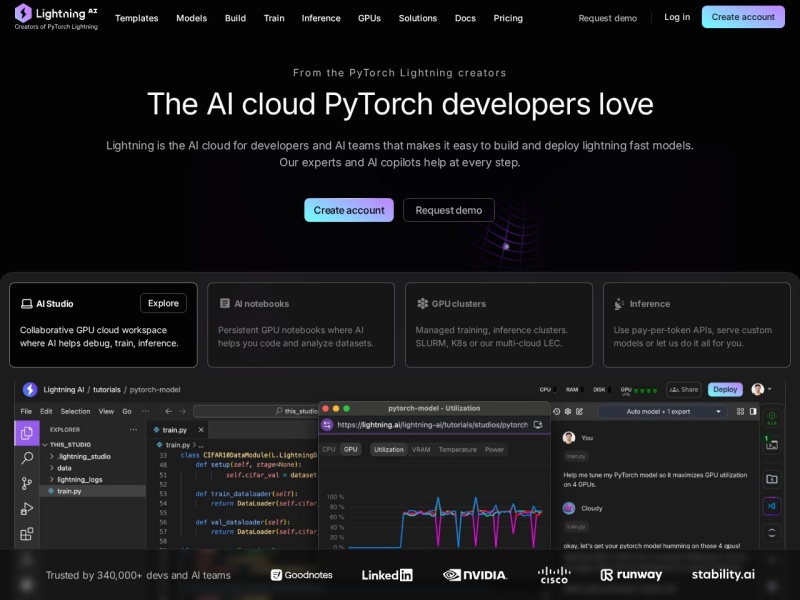Select the VS Code icon in the right rail
The height and width of the screenshot is (600, 800).
pyautogui.click(x=772, y=506)
